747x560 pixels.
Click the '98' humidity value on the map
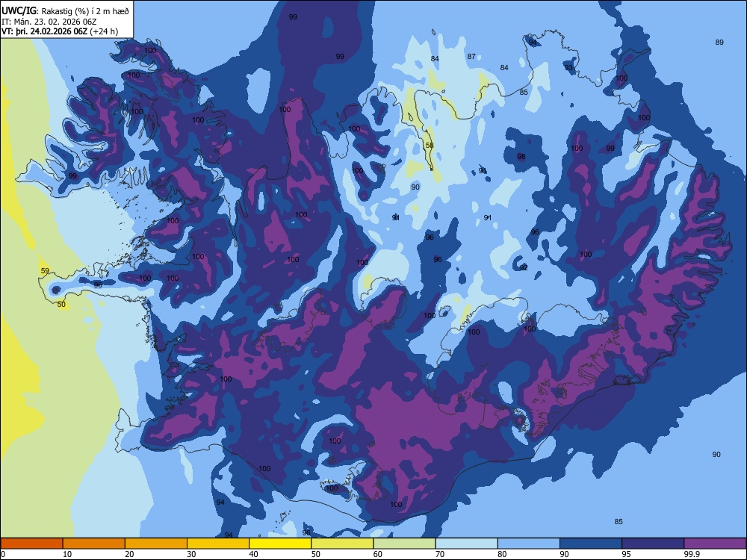point(521,156)
